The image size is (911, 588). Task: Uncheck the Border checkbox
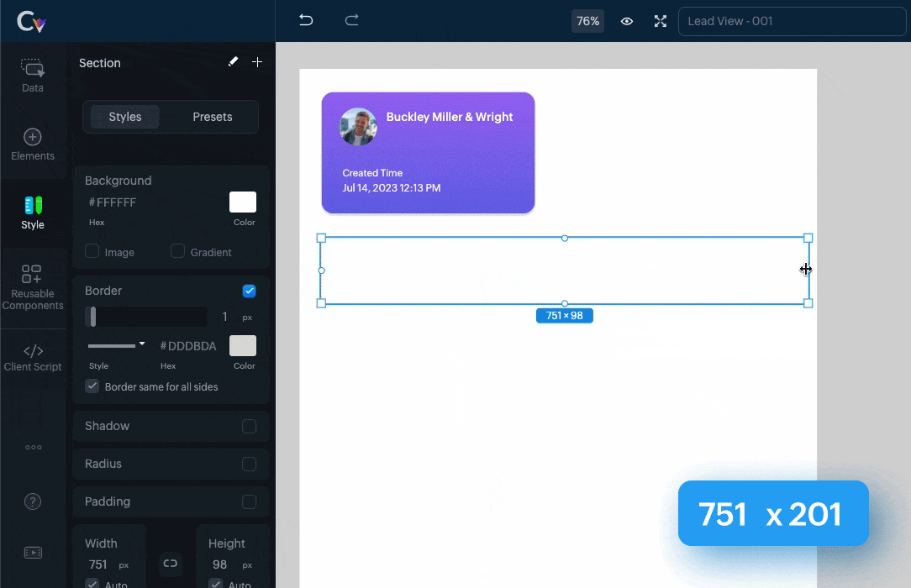249,291
